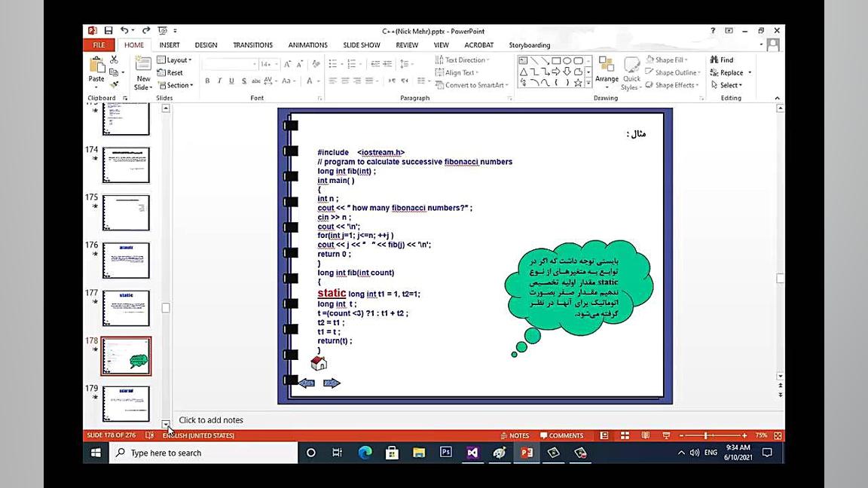This screenshot has width=868, height=488.
Task: Toggle Underline formatting
Action: tap(231, 81)
